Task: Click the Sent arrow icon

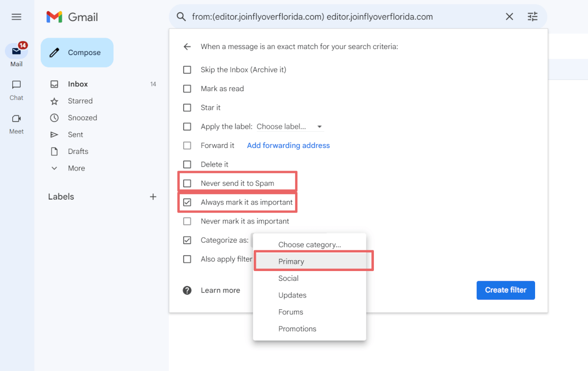Action: (x=54, y=134)
